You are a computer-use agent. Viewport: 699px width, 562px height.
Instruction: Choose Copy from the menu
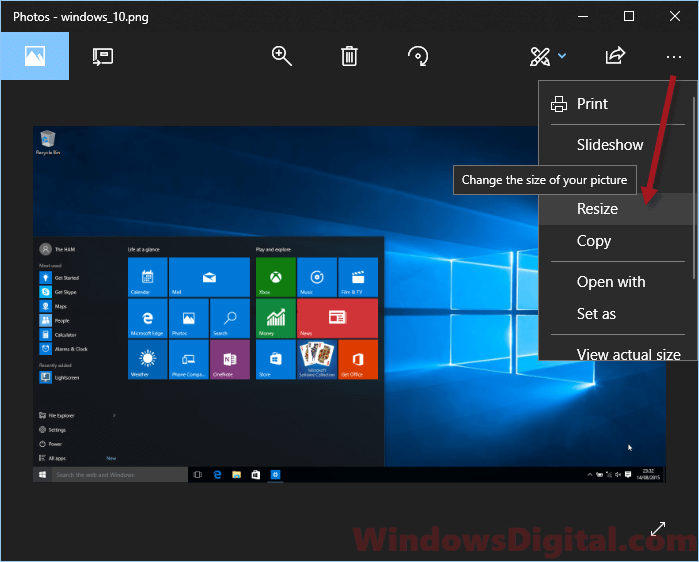tap(616, 241)
